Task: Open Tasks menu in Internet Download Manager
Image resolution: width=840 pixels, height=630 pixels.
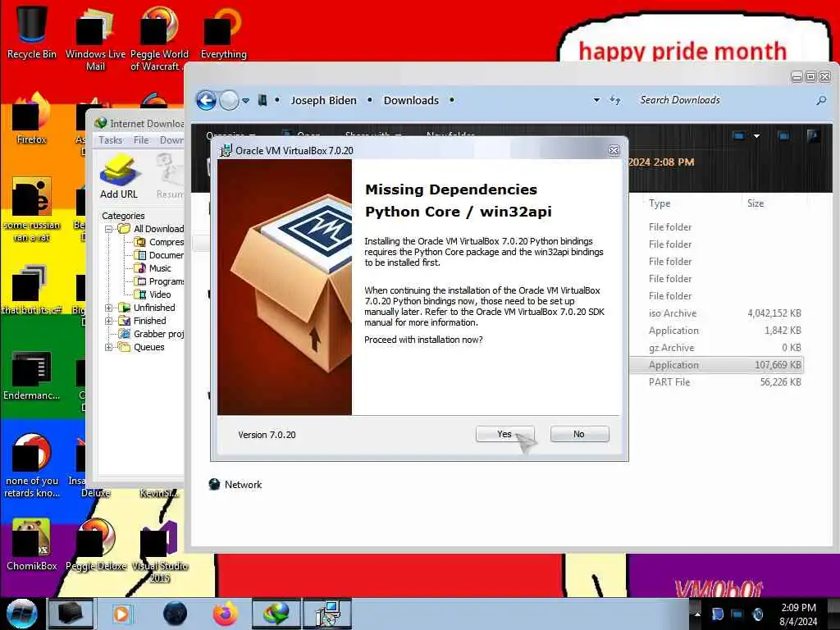Action: tap(111, 139)
